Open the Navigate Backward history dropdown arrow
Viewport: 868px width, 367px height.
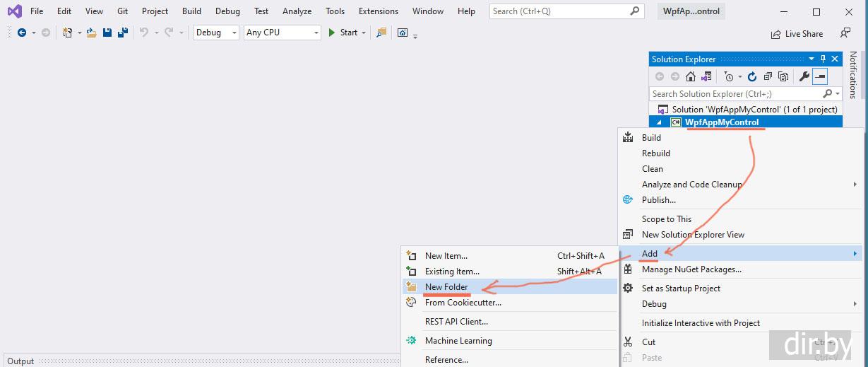(x=33, y=33)
